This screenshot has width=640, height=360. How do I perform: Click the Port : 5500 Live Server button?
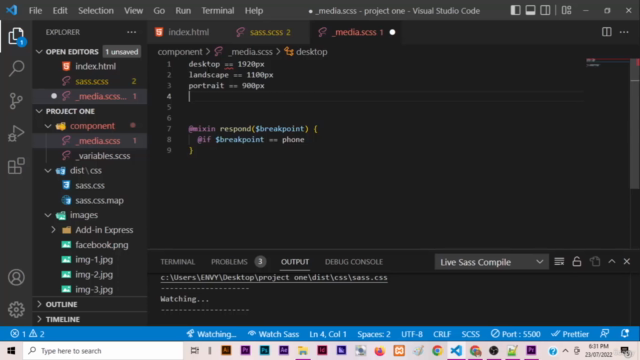[x=515, y=334]
